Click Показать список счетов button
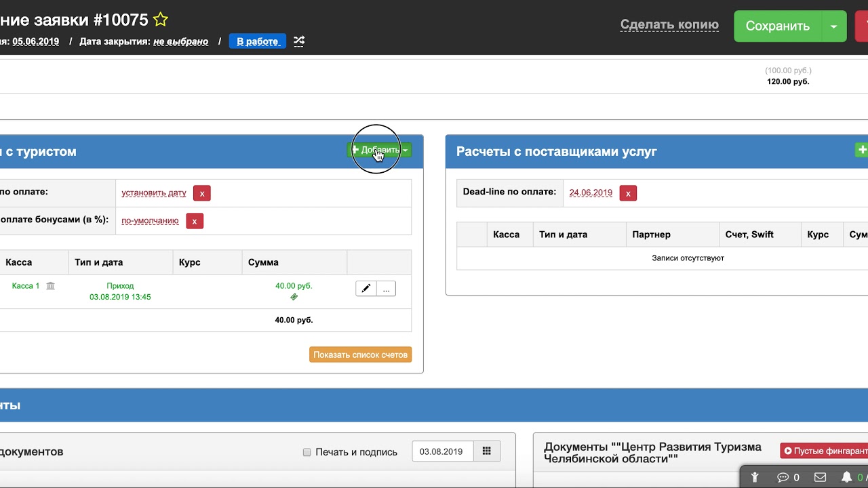868x488 pixels. pos(361,354)
